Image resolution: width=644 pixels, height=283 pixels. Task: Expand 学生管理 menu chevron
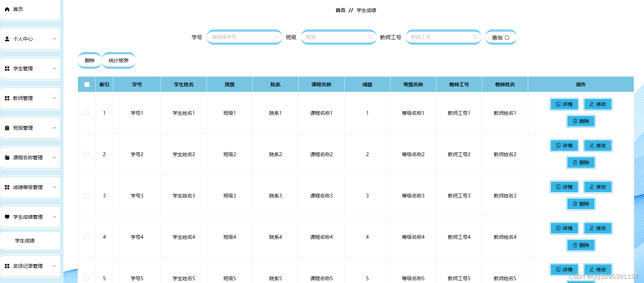54,69
